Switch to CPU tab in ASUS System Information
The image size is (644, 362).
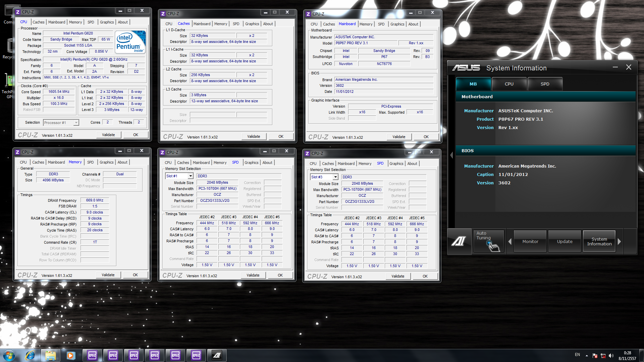click(509, 84)
